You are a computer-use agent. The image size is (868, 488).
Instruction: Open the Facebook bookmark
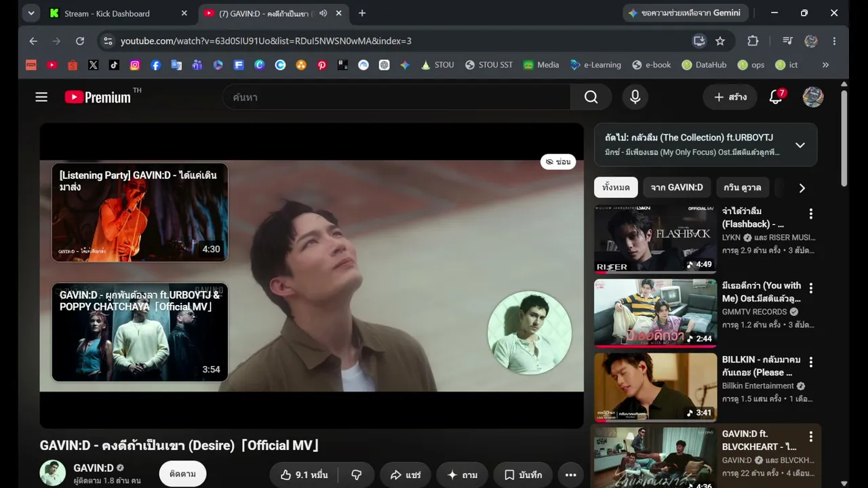coord(156,65)
